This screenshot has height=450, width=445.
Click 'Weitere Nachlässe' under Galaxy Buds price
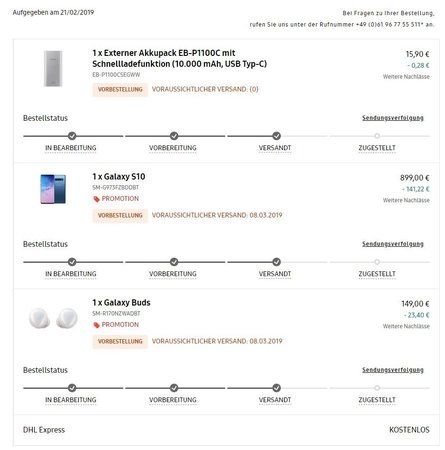point(406,326)
